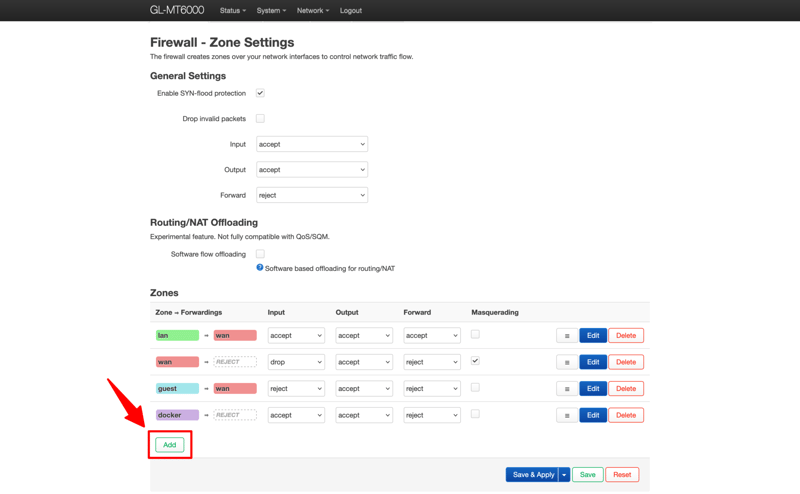
Task: Expand the wan zone Input dropdown
Action: pos(296,362)
